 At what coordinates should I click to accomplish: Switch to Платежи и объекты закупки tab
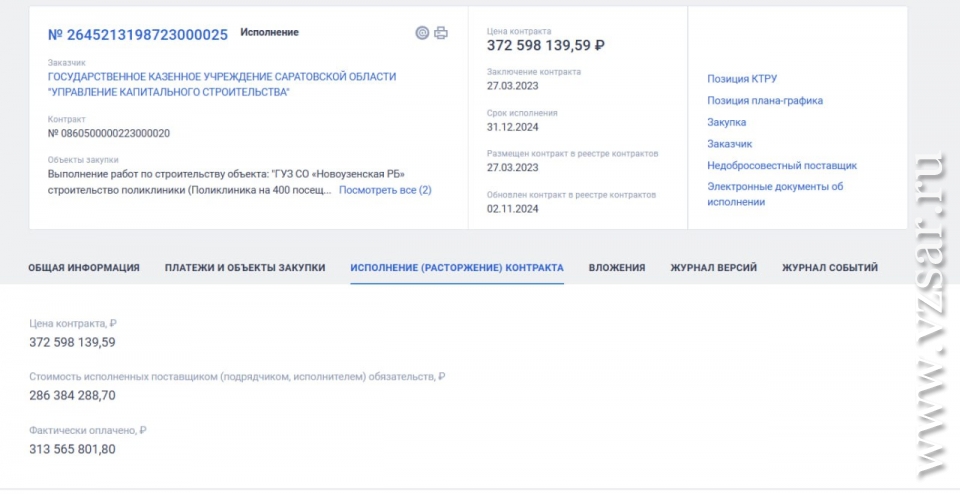[245, 268]
